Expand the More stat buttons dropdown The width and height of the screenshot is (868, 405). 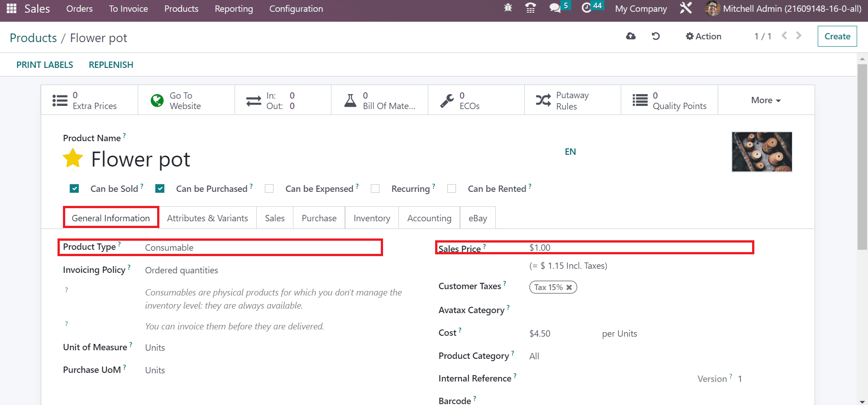766,100
